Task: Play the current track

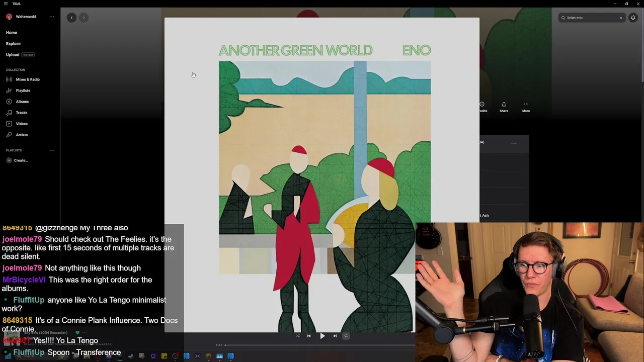Action: click(x=323, y=336)
